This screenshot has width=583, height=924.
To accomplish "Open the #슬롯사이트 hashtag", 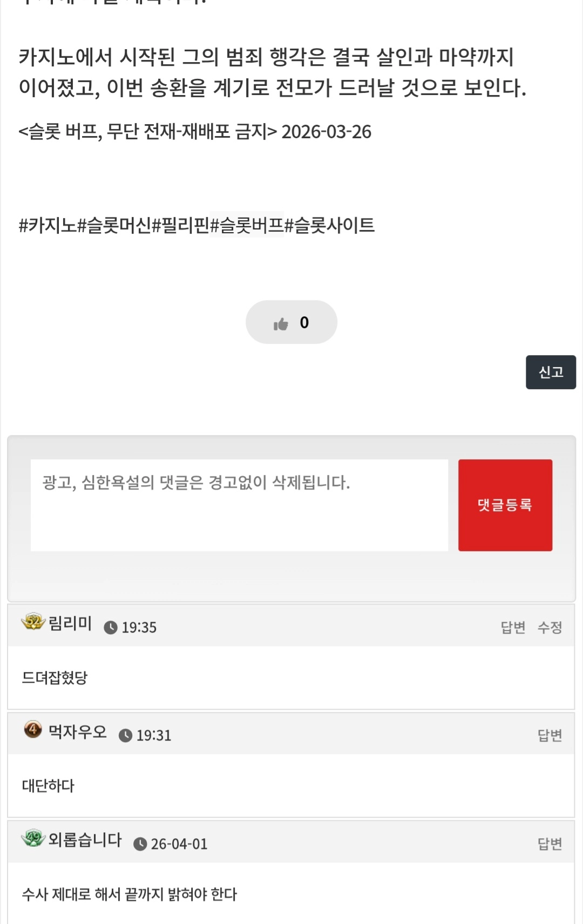I will pyautogui.click(x=329, y=225).
